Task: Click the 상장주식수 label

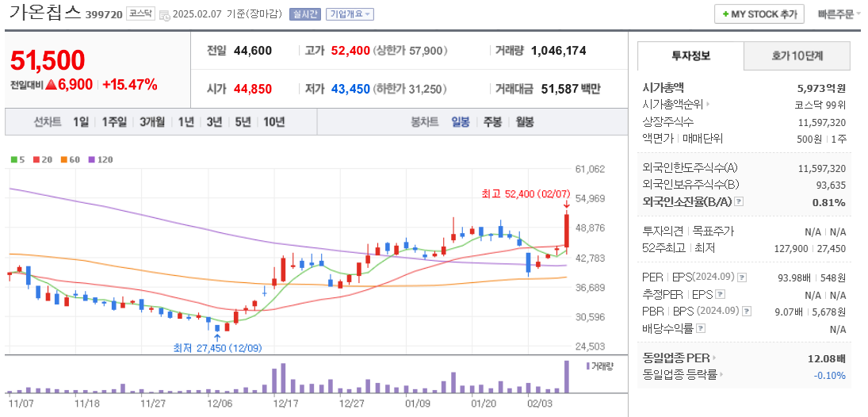Action: point(668,122)
